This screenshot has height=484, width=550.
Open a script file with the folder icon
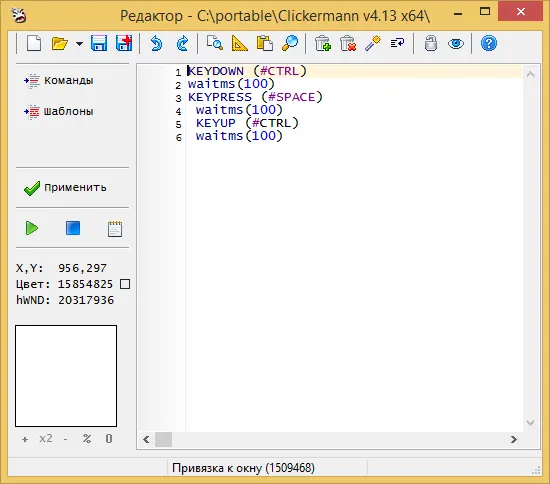pyautogui.click(x=59, y=44)
